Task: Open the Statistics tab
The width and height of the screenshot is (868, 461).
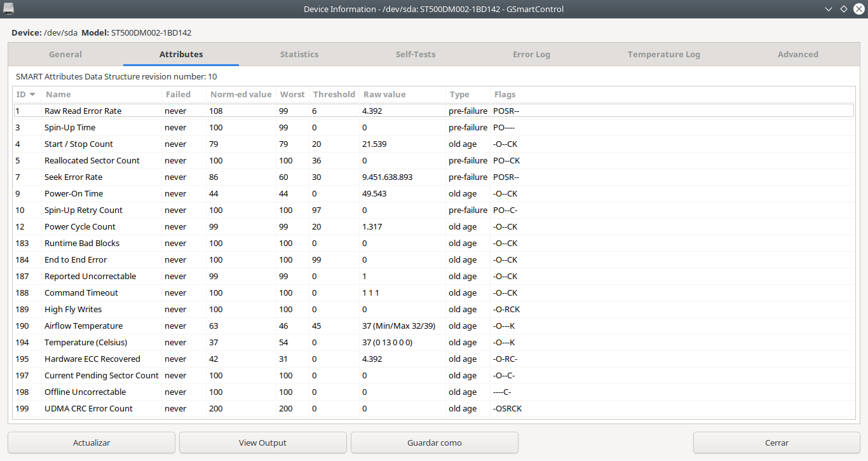Action: (299, 54)
